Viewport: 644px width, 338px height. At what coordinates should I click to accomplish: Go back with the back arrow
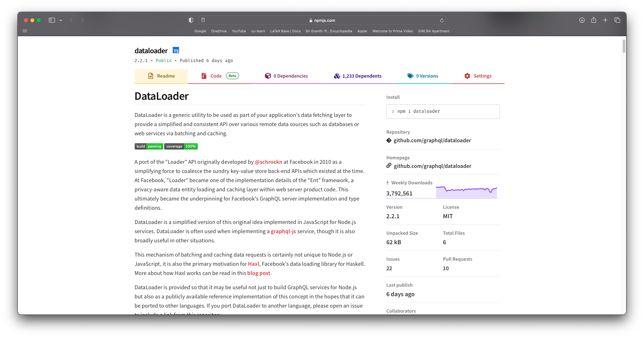pos(71,20)
